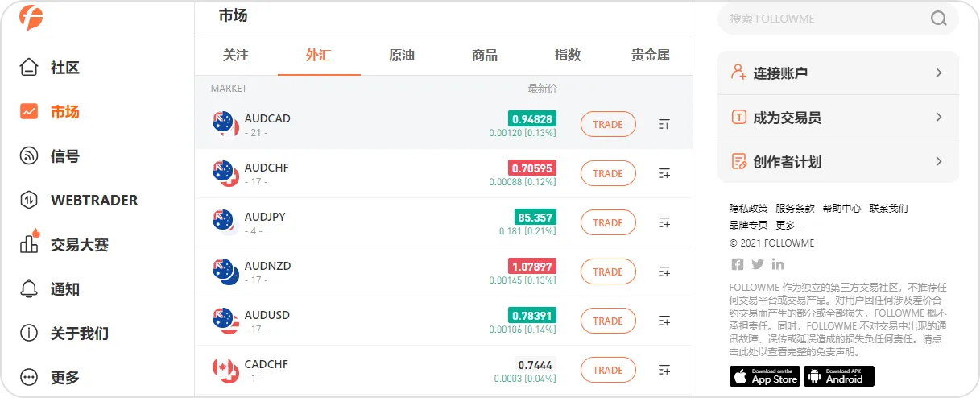Open the 服务条款 link

(x=796, y=208)
